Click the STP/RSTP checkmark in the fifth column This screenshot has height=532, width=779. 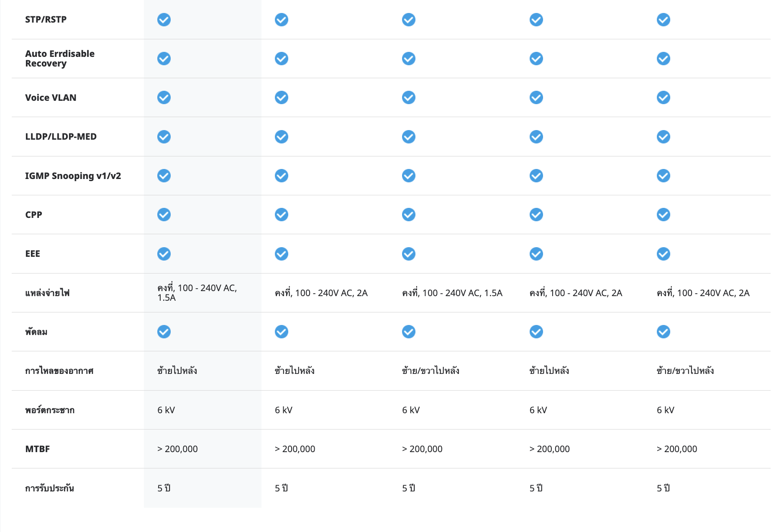[x=663, y=20]
